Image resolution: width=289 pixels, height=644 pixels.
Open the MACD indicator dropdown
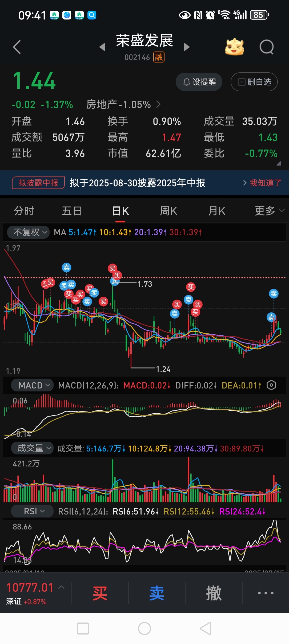[32, 385]
